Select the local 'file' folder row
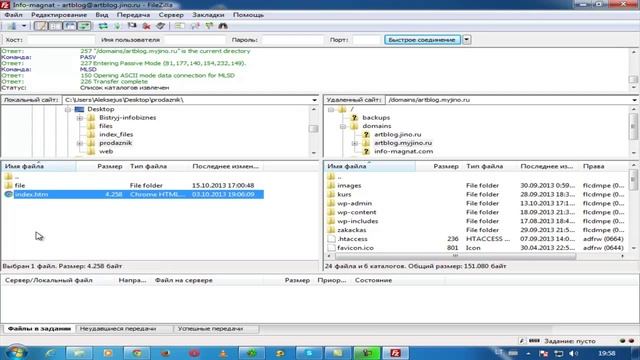This screenshot has height=360, width=640. point(132,186)
